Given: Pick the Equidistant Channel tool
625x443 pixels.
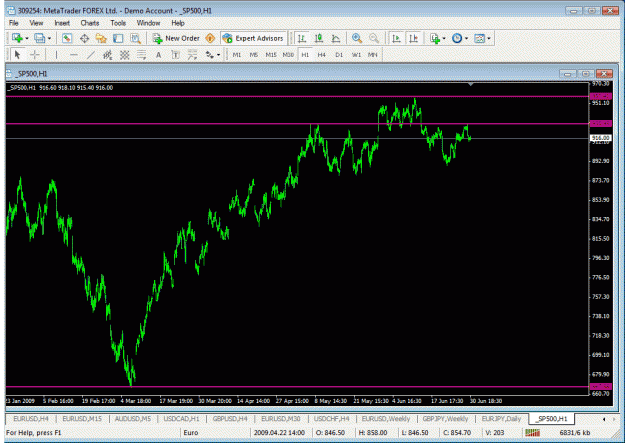Looking at the screenshot, I should coord(107,55).
